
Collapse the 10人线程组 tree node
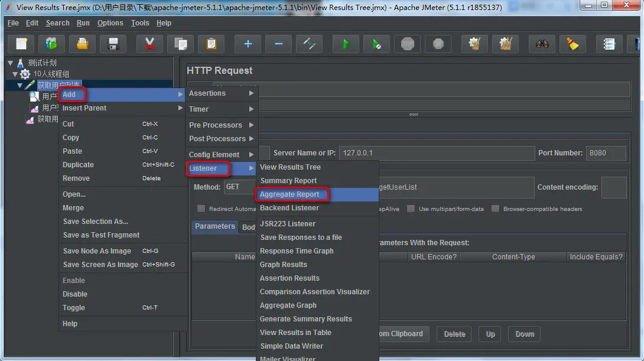point(15,74)
